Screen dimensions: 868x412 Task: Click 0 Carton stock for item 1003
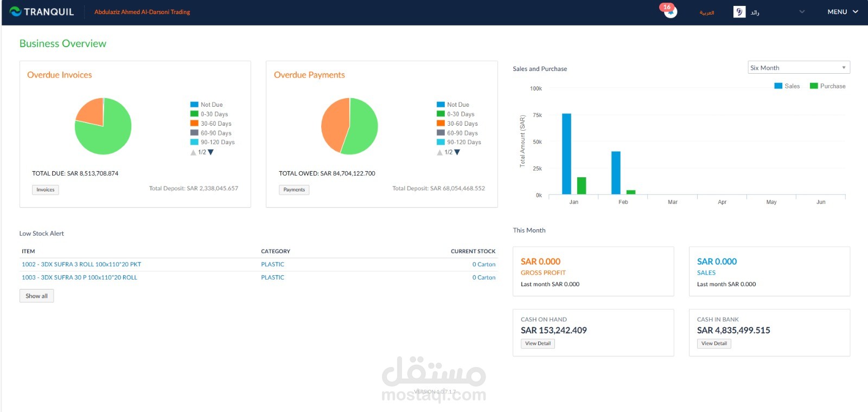pyautogui.click(x=484, y=278)
